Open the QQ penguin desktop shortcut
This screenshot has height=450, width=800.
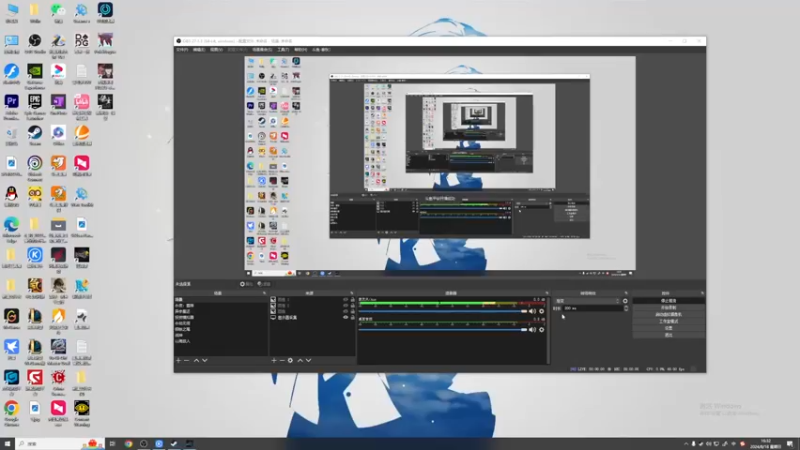pyautogui.click(x=11, y=197)
